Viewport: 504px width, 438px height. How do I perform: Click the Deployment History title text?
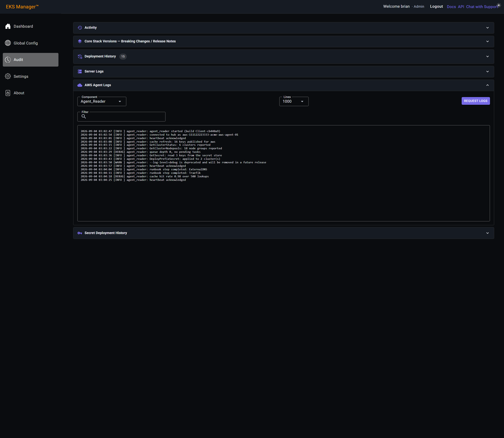pyautogui.click(x=100, y=56)
